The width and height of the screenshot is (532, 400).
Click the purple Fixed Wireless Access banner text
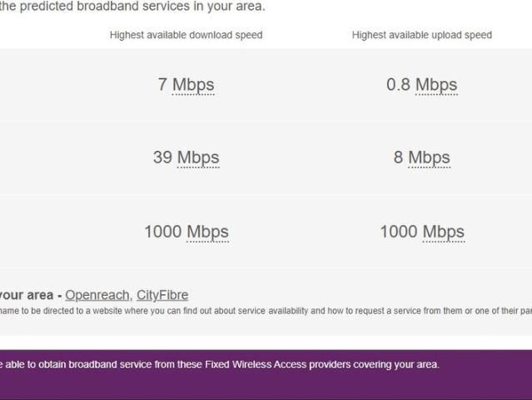tap(220, 364)
